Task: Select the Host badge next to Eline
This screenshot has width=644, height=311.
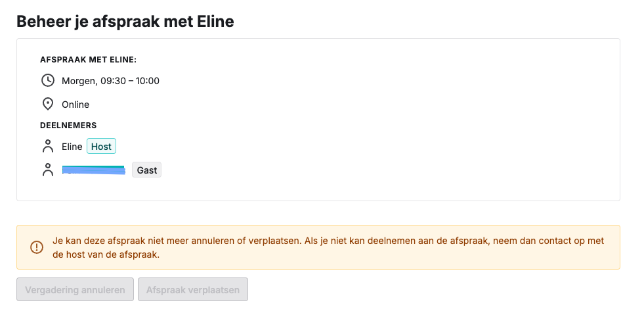Action: 102,147
